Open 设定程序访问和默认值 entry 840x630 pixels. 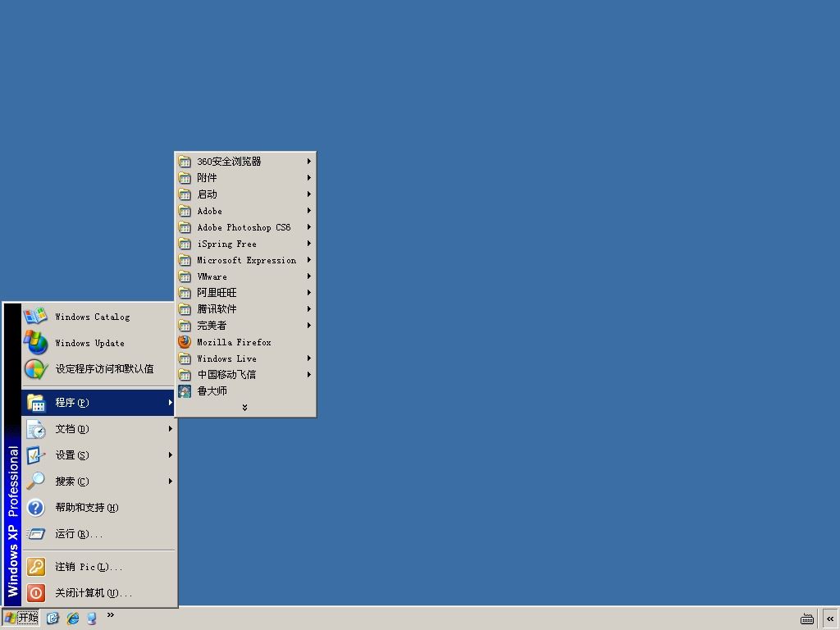tap(98, 368)
